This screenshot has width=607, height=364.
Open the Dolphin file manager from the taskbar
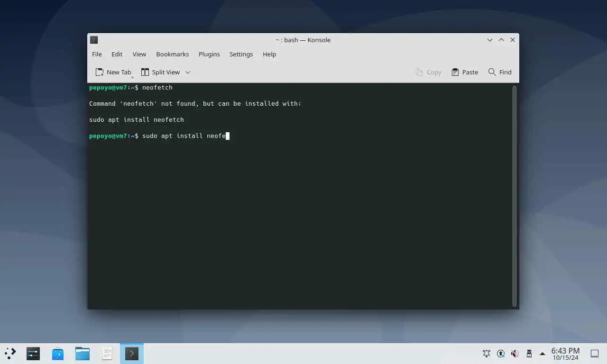point(83,353)
